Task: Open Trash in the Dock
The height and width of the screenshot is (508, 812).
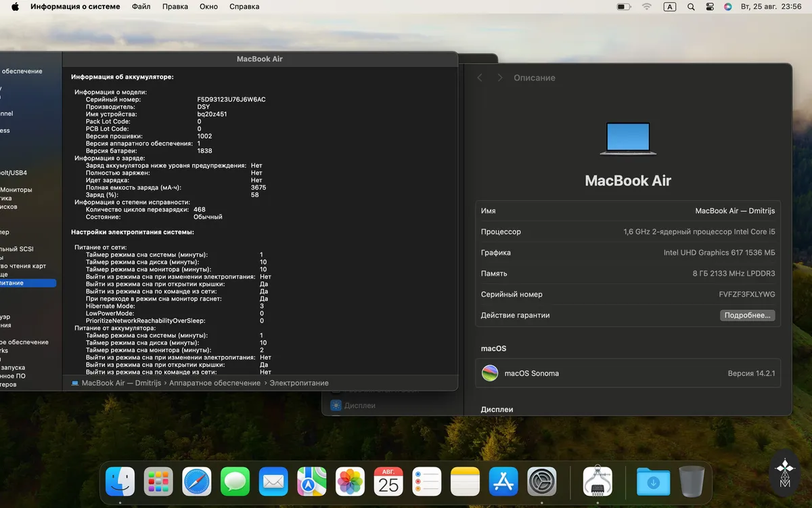Action: point(692,482)
